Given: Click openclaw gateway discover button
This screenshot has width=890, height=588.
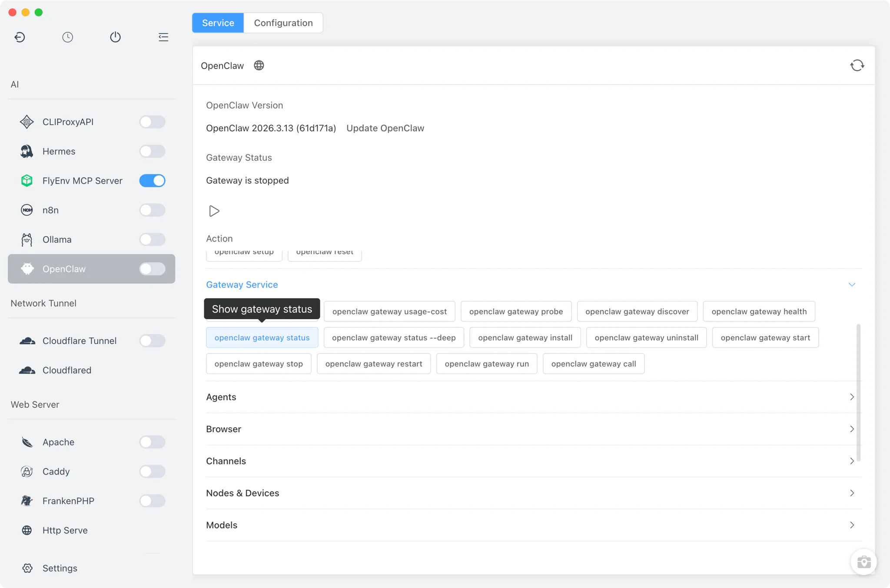Looking at the screenshot, I should (x=637, y=311).
